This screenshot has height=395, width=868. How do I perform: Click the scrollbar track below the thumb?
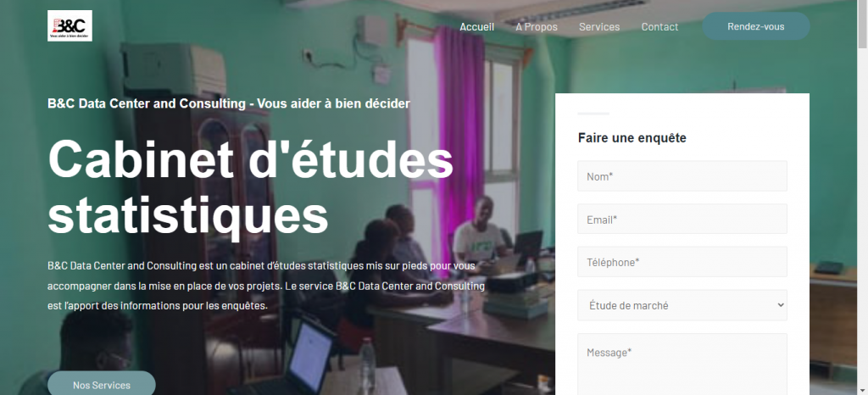(x=862, y=221)
